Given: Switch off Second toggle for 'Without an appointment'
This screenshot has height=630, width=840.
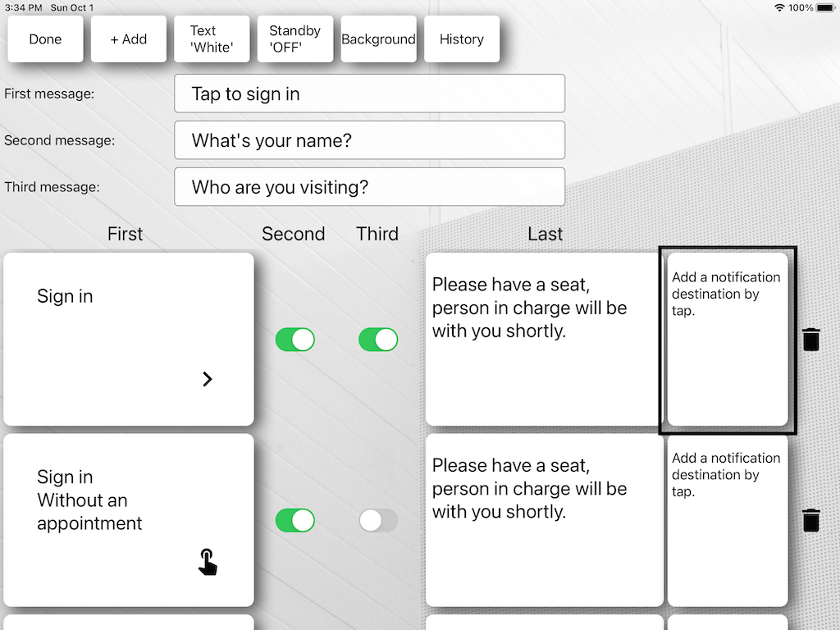Looking at the screenshot, I should coord(294,520).
